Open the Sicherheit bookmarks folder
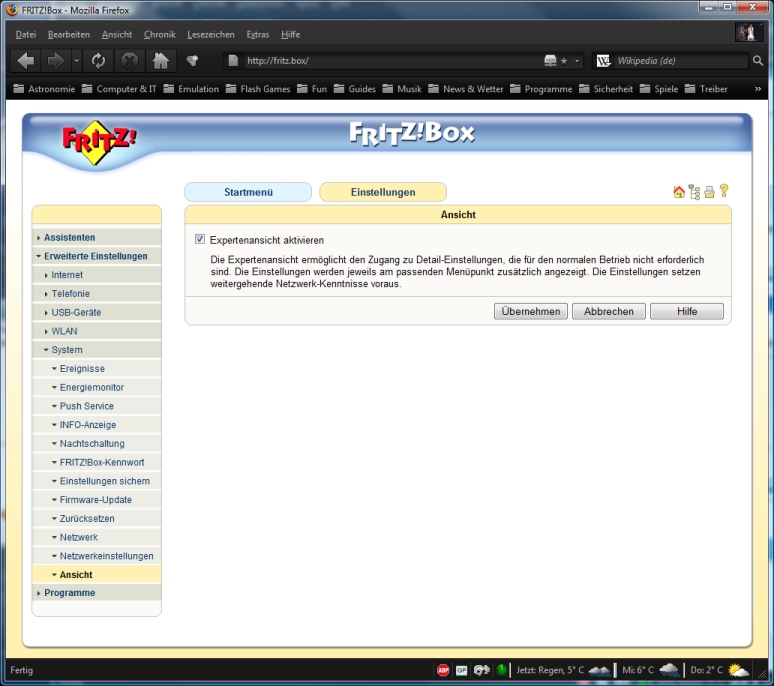The height and width of the screenshot is (686, 774). [x=606, y=89]
